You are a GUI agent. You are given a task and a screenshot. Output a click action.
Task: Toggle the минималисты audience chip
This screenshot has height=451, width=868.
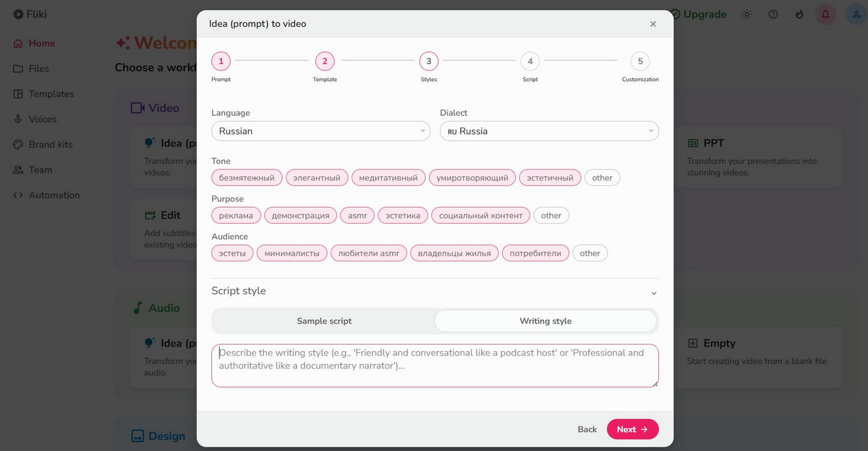click(x=292, y=253)
